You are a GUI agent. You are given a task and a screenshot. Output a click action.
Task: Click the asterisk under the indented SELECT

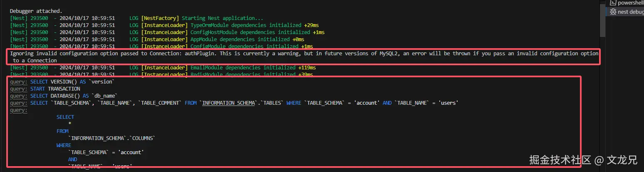(x=70, y=124)
